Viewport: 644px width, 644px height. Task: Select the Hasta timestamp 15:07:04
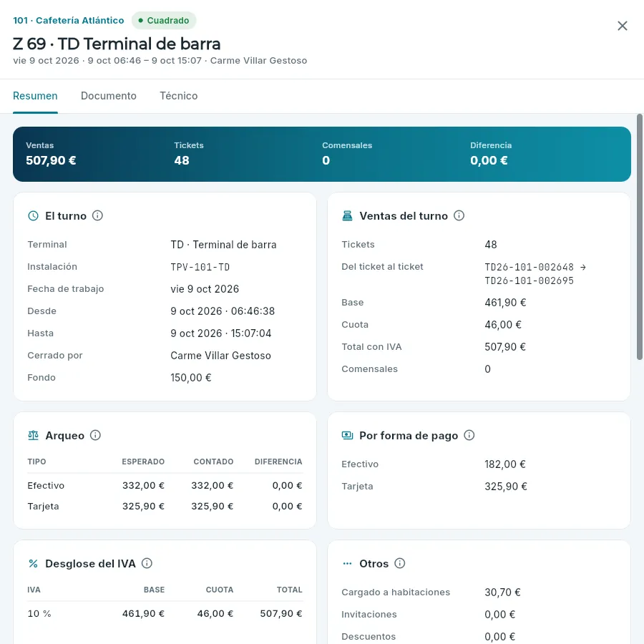pos(251,333)
